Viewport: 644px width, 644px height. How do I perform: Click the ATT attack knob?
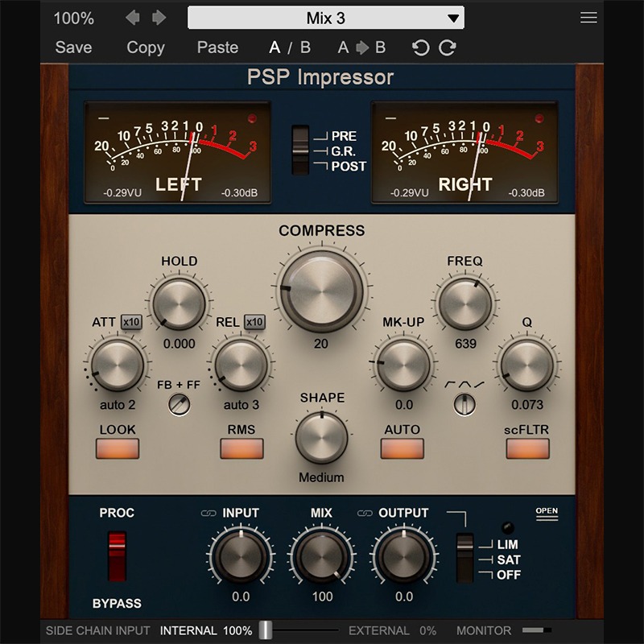(x=118, y=365)
